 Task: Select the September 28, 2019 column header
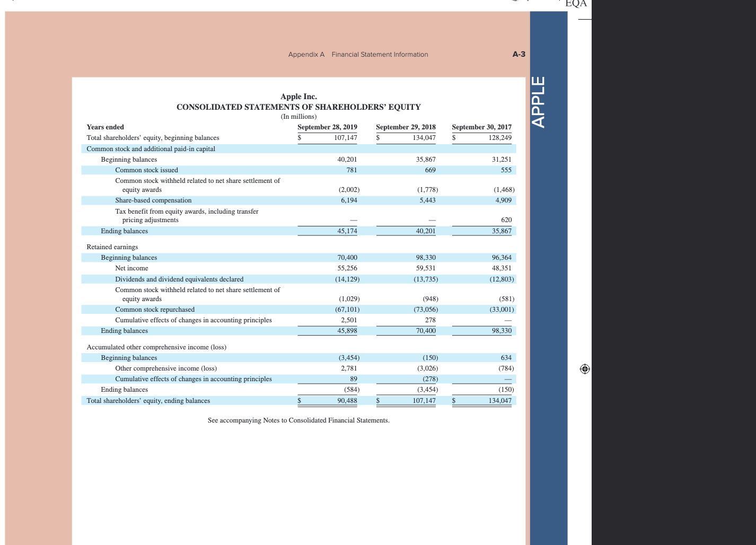[x=327, y=127]
